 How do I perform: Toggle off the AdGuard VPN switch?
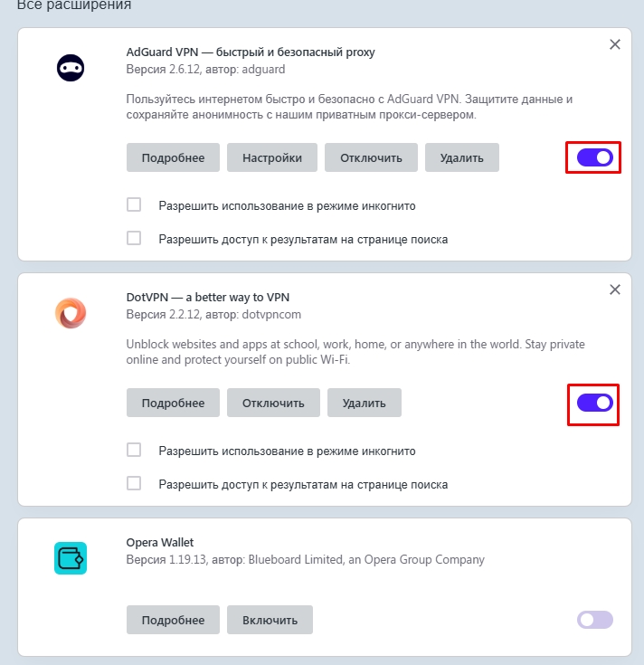595,157
